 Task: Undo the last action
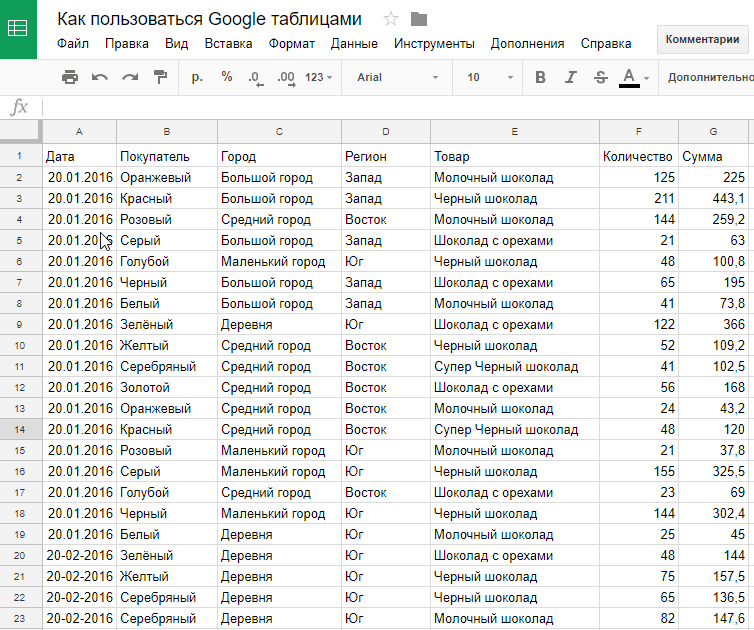(x=100, y=77)
